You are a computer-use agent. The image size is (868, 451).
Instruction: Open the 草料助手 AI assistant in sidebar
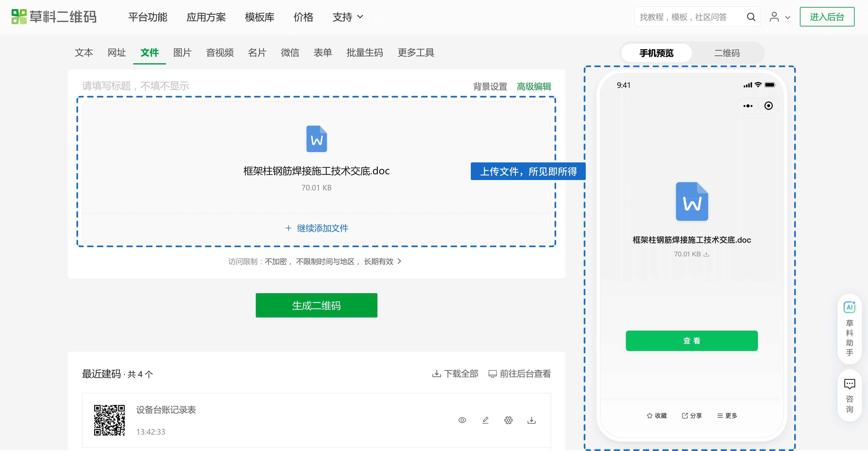tap(850, 307)
